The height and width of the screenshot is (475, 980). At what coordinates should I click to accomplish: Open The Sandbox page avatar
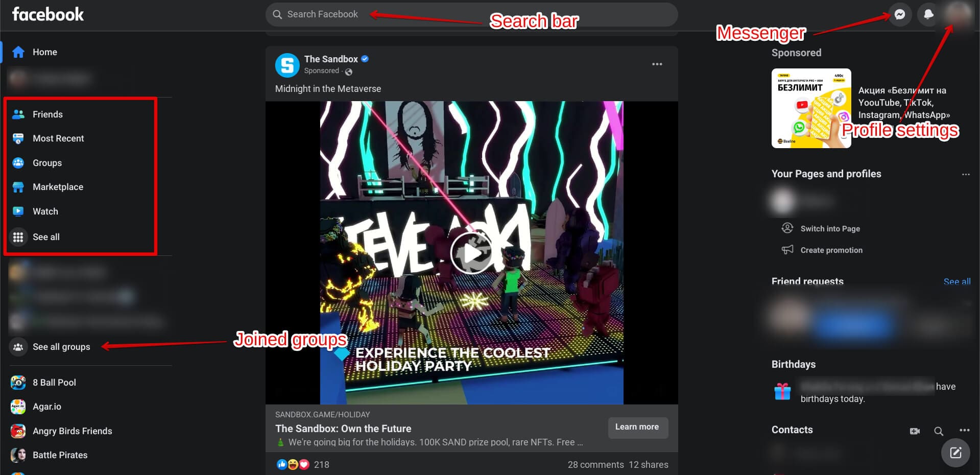tap(287, 65)
